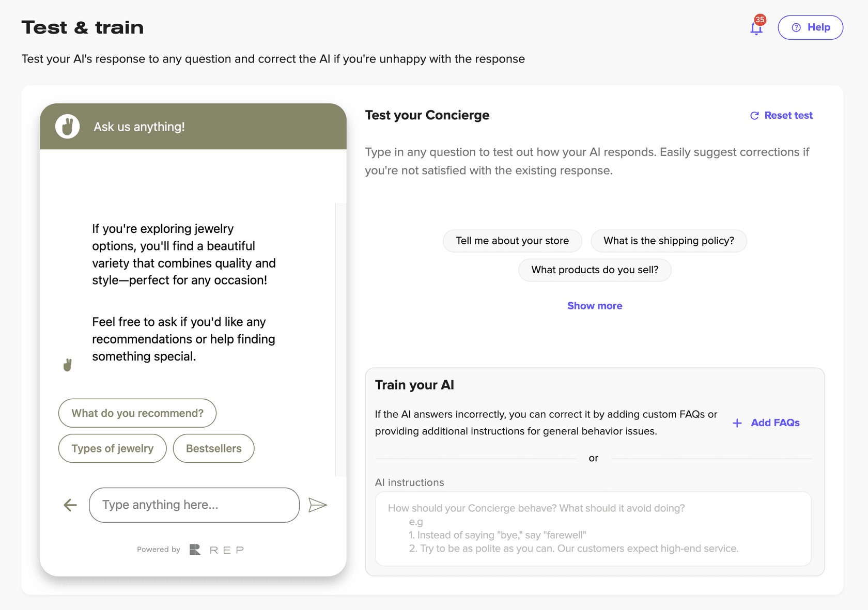Click the 'Test & train' page title
This screenshot has height=610, width=868.
(x=83, y=27)
